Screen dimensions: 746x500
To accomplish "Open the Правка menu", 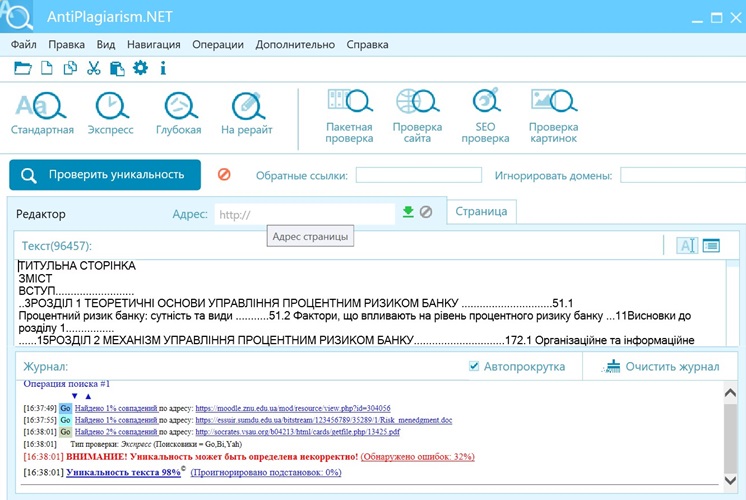I will coord(67,44).
